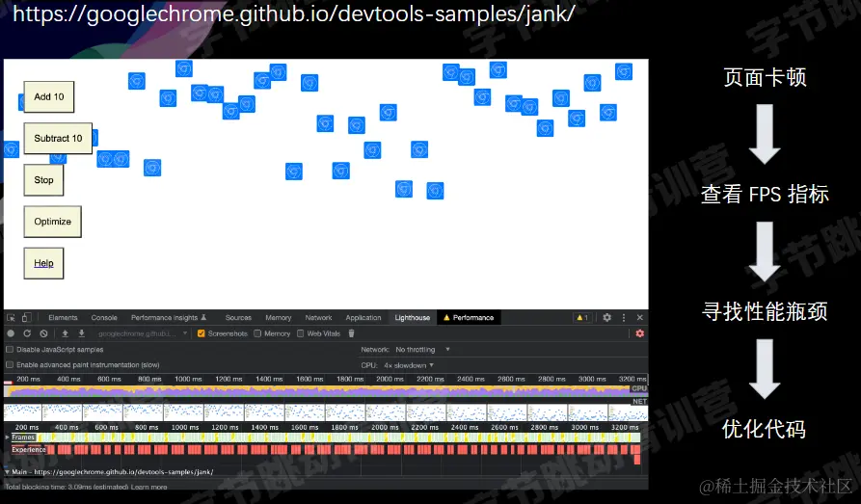This screenshot has width=861, height=504.
Task: Click the 2000 ms mark on overview ruler
Action: tap(390, 379)
